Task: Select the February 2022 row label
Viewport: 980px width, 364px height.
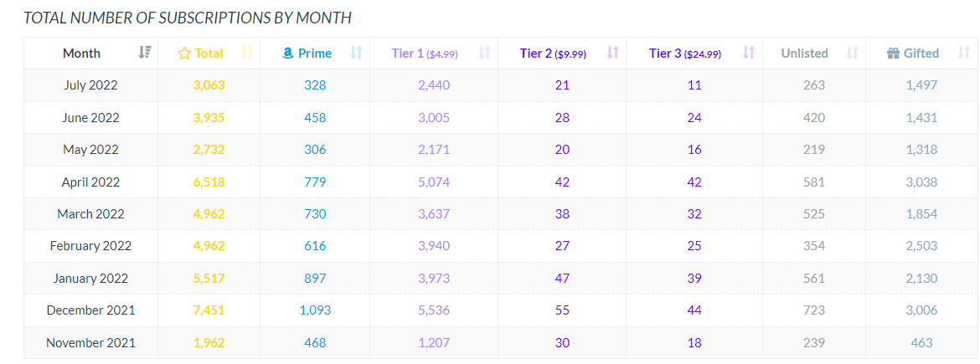Action: click(90, 246)
